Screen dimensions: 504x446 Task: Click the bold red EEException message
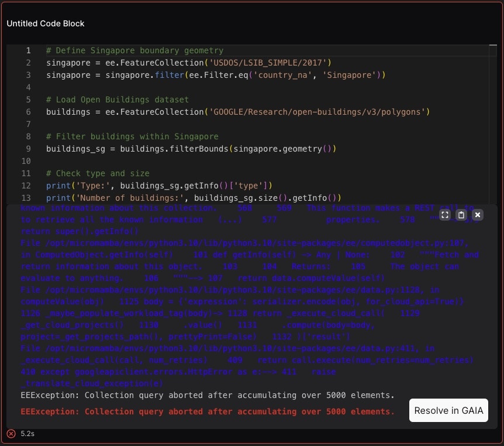[x=208, y=411]
